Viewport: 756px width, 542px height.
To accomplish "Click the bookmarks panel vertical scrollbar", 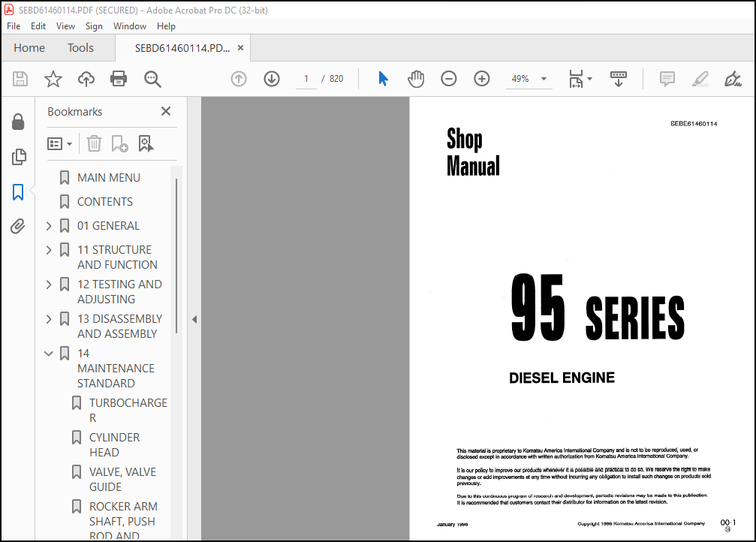I will pos(176,256).
